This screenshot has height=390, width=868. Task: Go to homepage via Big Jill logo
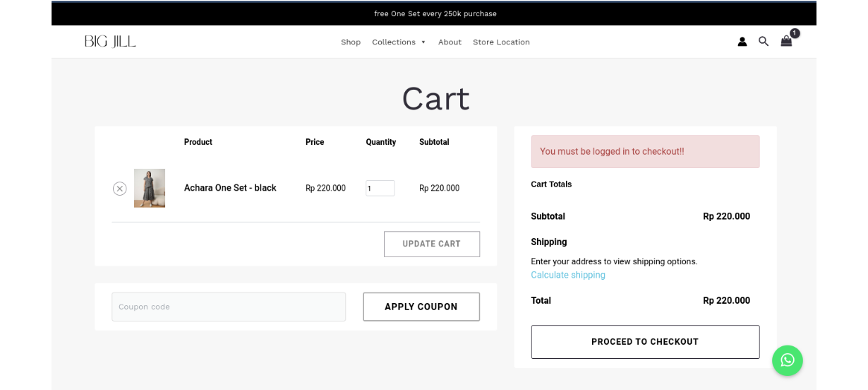pos(110,42)
